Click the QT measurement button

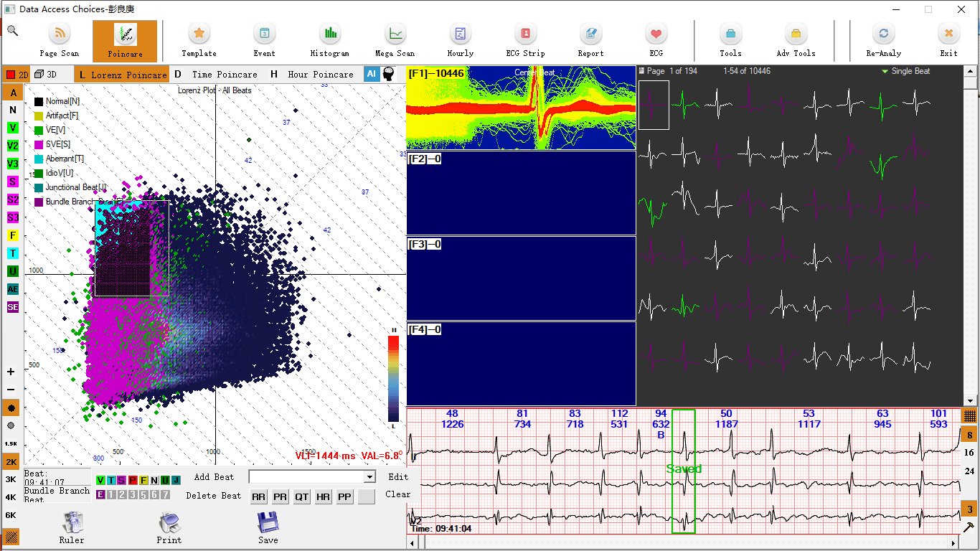(x=301, y=496)
